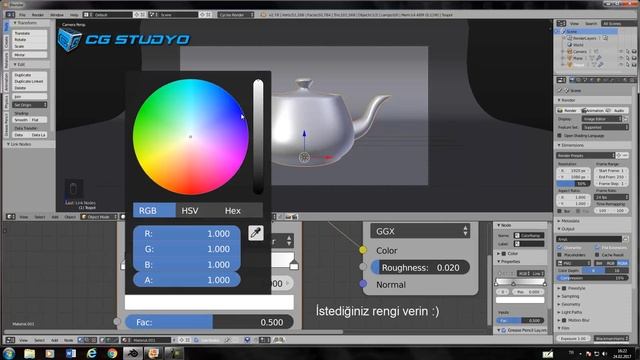Screen dimensions: 640x360
Task: Click the Mirror button
Action: coord(30,55)
